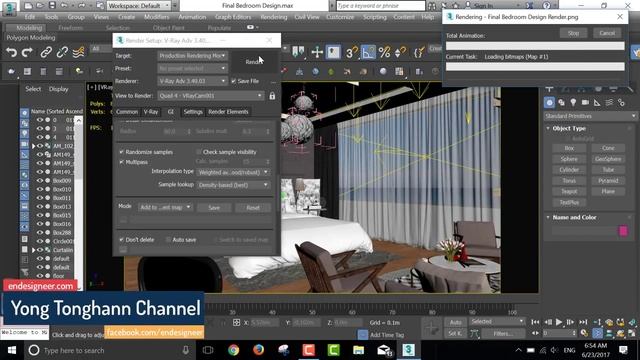Toggle the Spinner Snap icon
Screen dimensions: 640x360
400,52
